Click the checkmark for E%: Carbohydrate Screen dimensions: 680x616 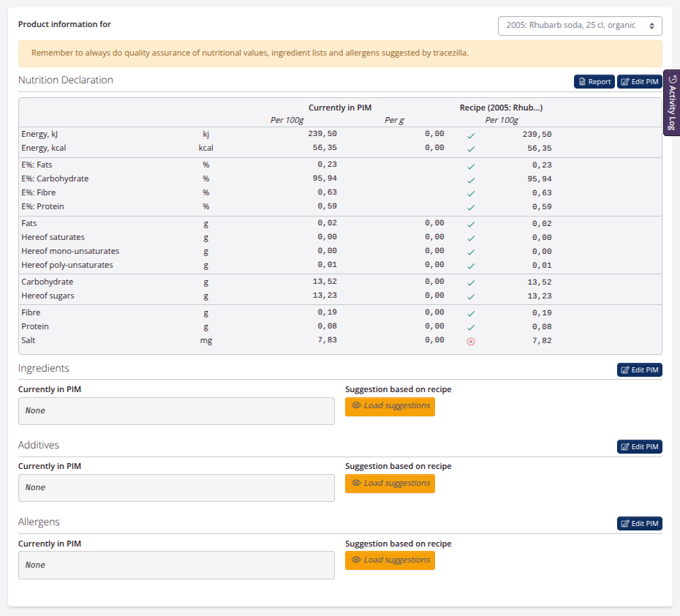pos(471,179)
